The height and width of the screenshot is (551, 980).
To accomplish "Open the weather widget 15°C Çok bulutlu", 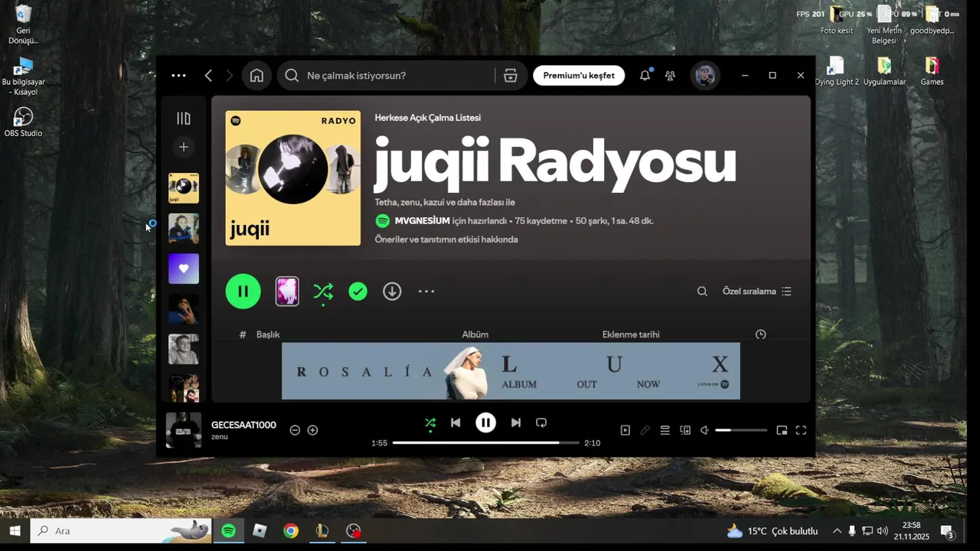I will coord(772,531).
